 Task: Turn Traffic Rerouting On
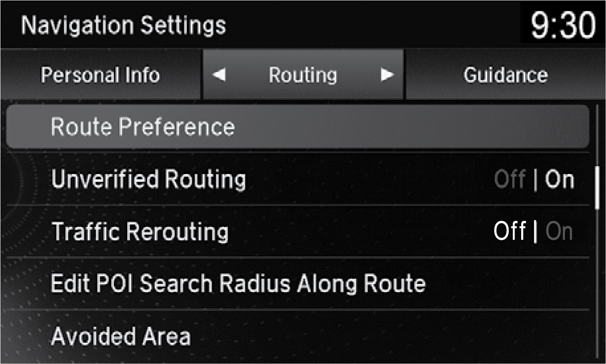click(560, 231)
